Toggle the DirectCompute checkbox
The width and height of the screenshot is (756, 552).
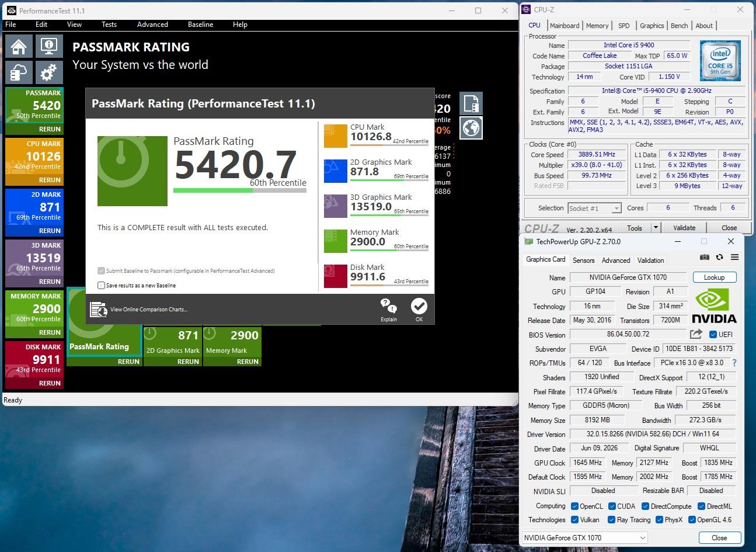point(646,506)
